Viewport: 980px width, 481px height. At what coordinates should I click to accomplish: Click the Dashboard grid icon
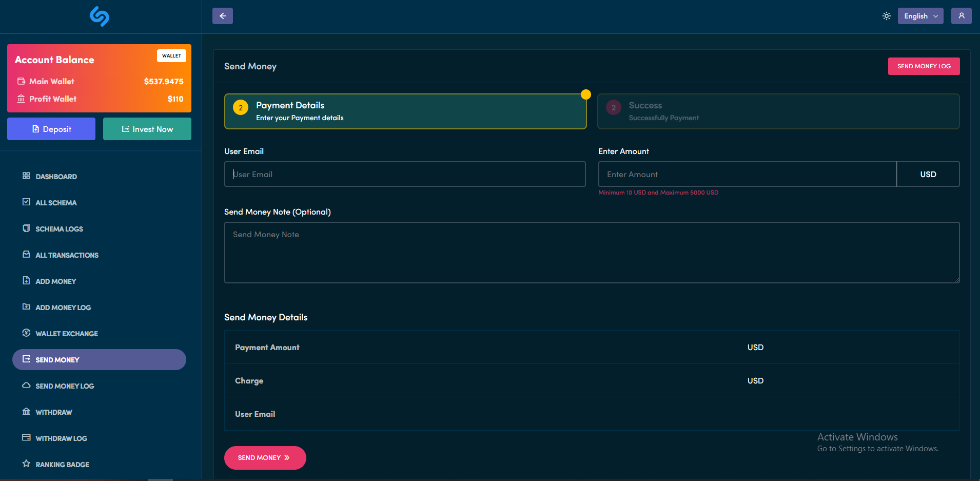[x=26, y=176]
